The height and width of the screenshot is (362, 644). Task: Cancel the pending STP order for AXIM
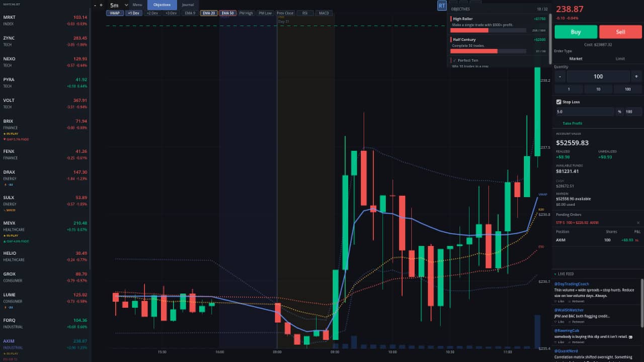(638, 223)
